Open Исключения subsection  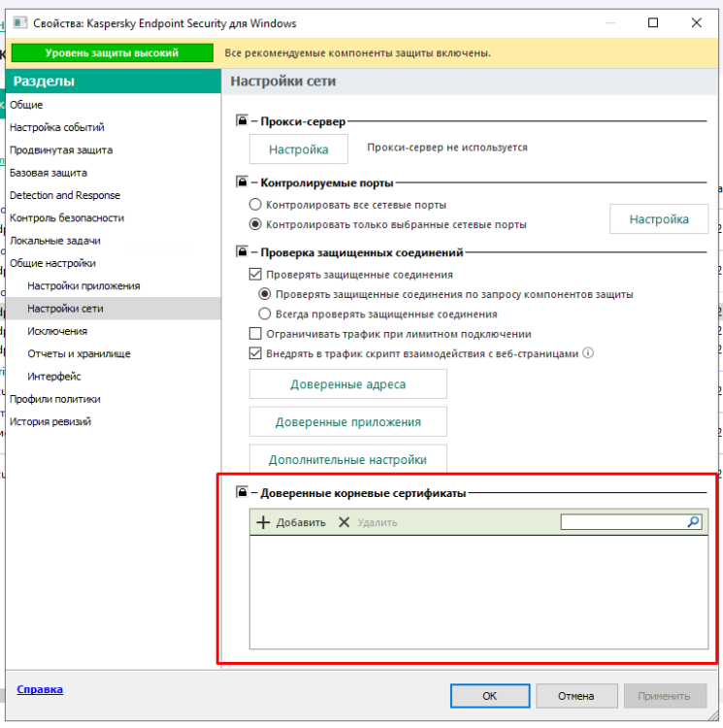(113, 331)
